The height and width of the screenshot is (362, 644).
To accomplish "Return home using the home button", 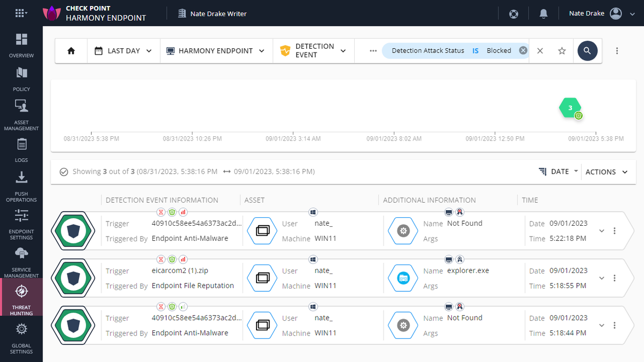I will [x=70, y=50].
